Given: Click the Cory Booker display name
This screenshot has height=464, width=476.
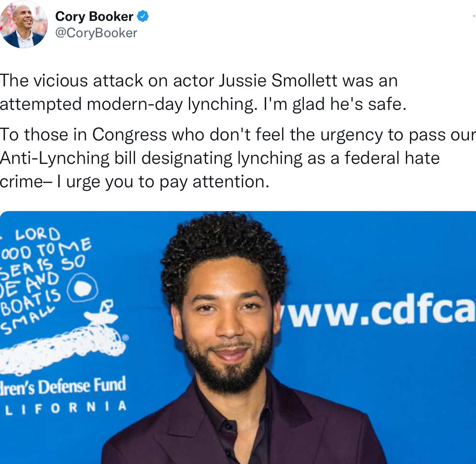Looking at the screenshot, I should pyautogui.click(x=94, y=16).
